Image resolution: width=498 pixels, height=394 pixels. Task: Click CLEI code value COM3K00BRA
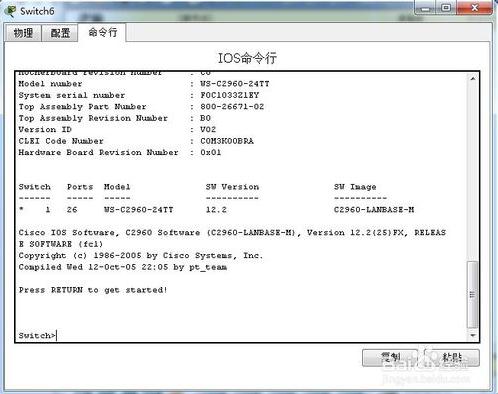coord(227,141)
